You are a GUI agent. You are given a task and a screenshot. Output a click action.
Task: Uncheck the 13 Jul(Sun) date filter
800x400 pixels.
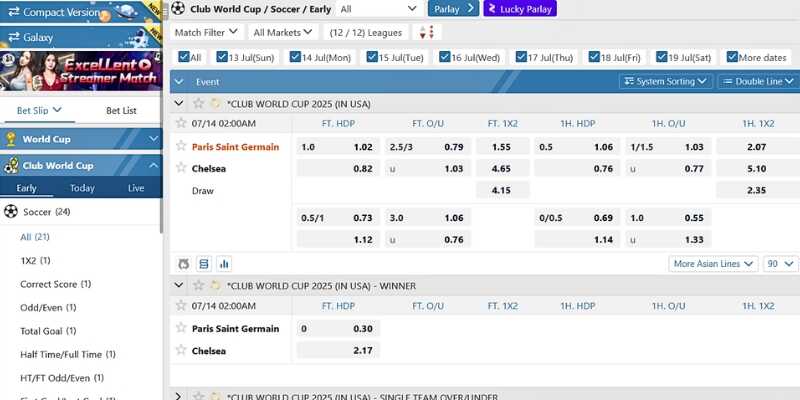pyautogui.click(x=221, y=57)
